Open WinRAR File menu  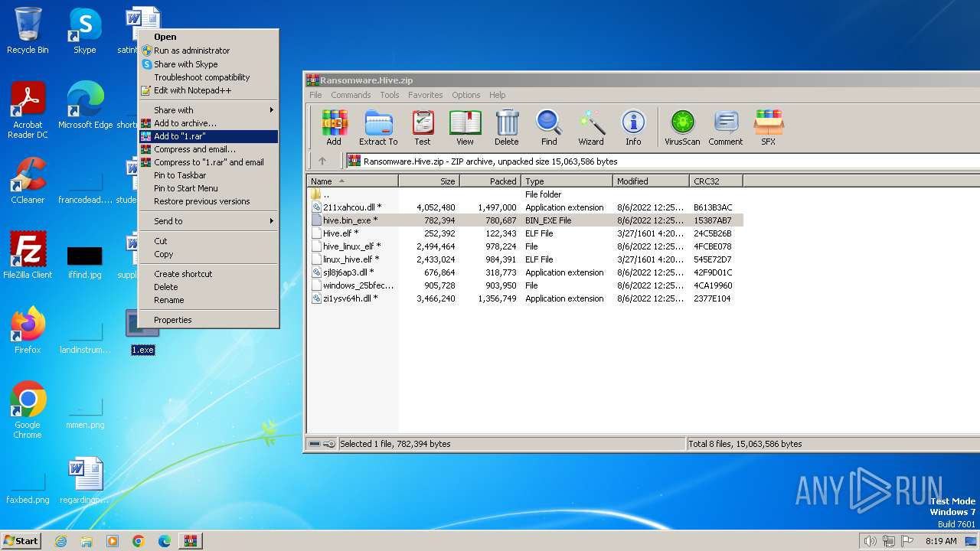point(315,95)
